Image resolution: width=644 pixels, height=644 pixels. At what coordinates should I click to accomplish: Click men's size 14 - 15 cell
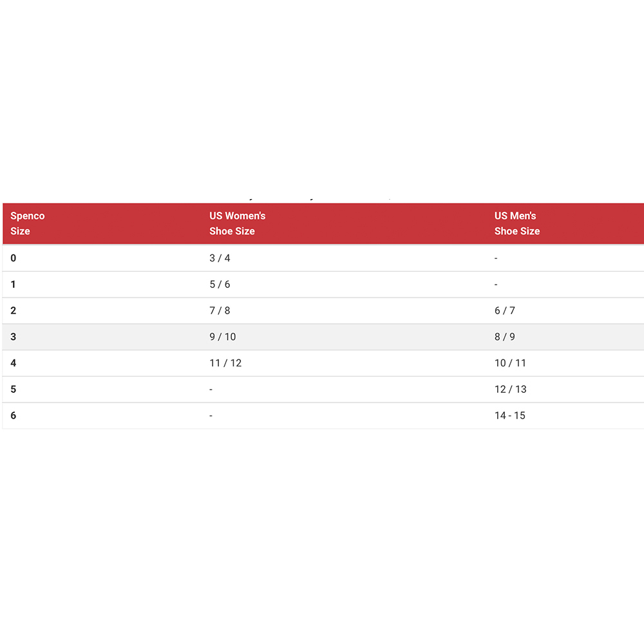pos(509,415)
